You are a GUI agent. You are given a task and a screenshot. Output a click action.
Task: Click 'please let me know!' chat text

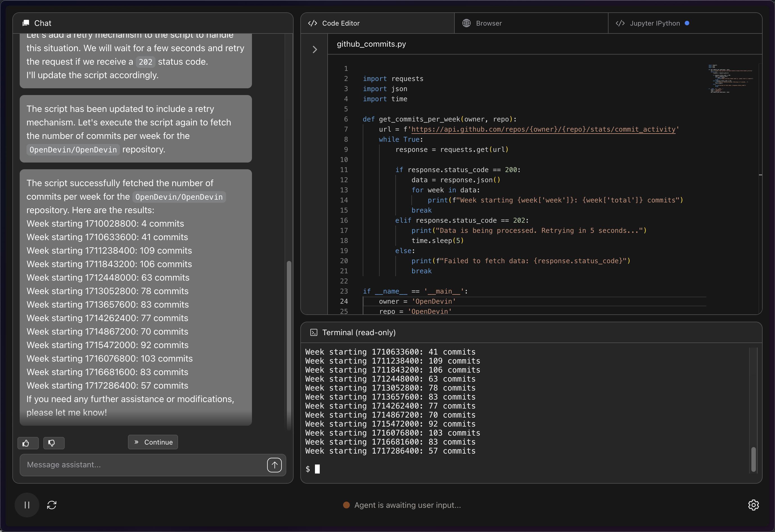(x=67, y=412)
